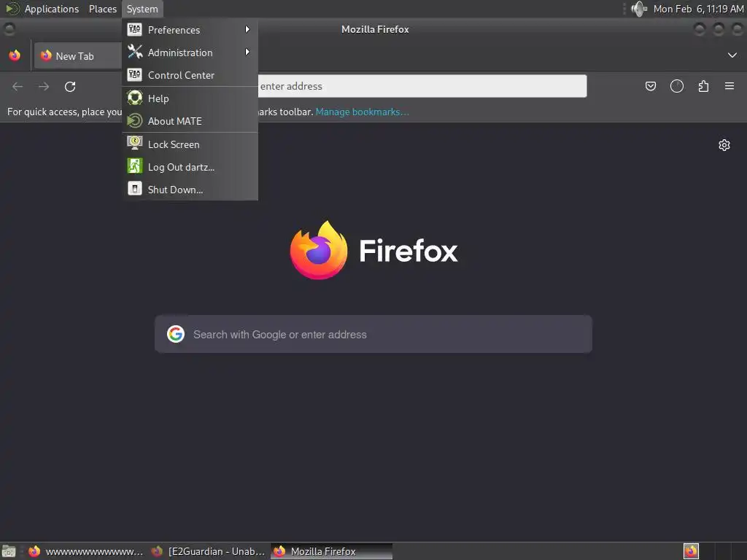
Task: Click the Firefox View icon beside tabs
Action: point(15,55)
